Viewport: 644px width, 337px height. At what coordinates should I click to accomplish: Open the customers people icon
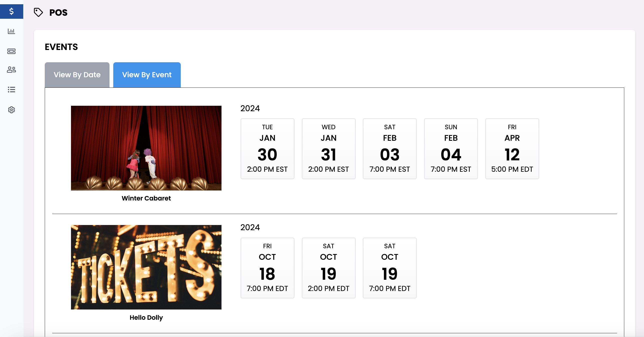(x=11, y=70)
